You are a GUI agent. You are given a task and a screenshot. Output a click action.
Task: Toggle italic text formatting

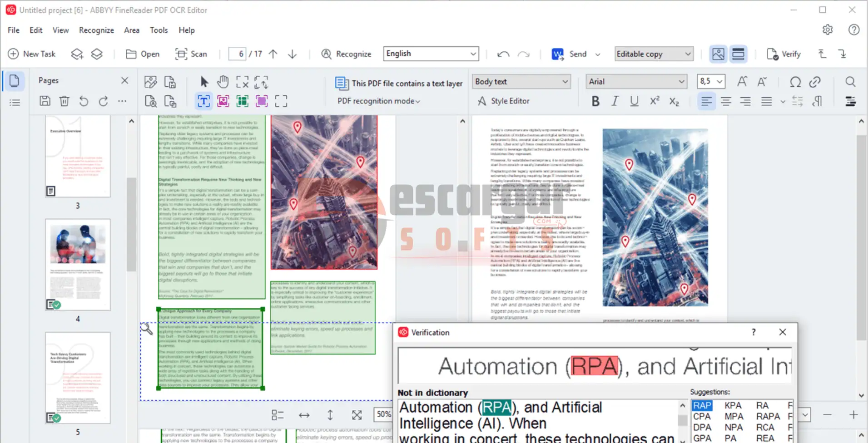[x=615, y=101]
